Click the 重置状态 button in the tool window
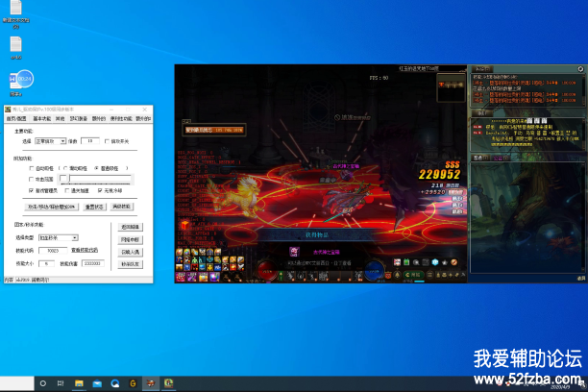Screen dimensions: 588x392 [x=94, y=207]
